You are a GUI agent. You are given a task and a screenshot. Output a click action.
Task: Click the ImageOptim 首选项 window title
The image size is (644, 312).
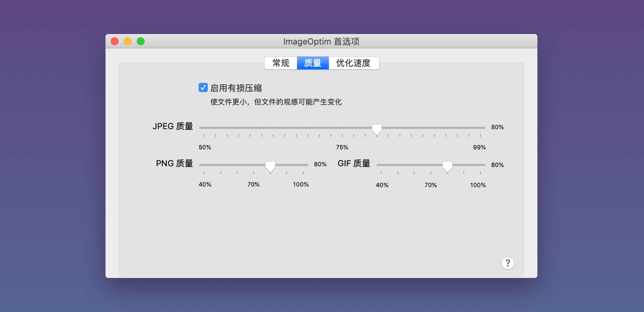(x=321, y=41)
